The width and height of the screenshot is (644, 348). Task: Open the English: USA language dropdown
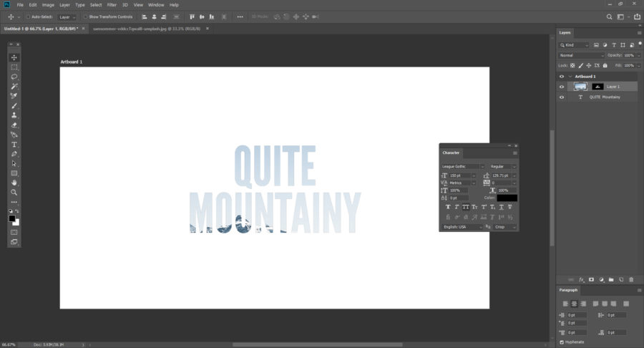click(462, 227)
